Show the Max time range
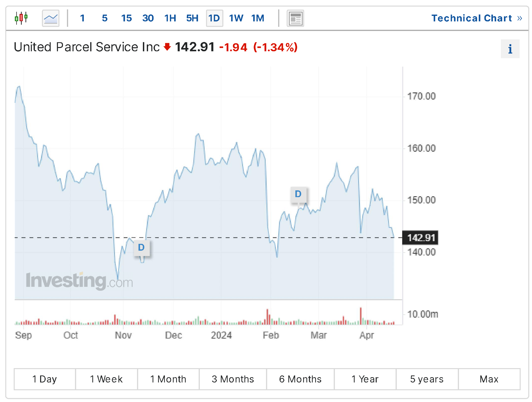This screenshot has width=532, height=402. [x=489, y=379]
